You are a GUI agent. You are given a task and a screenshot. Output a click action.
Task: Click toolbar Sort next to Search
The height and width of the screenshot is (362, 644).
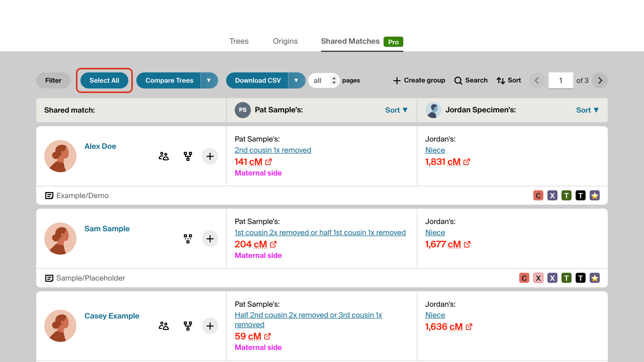[509, 80]
